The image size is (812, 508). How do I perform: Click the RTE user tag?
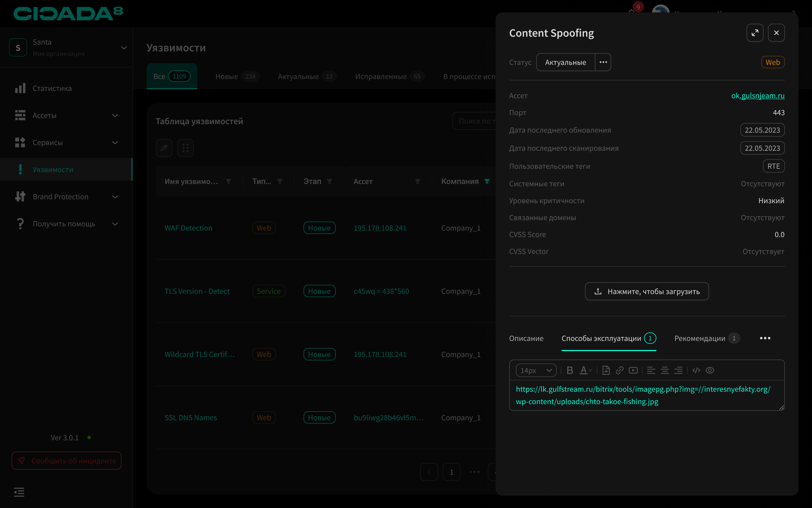point(773,166)
